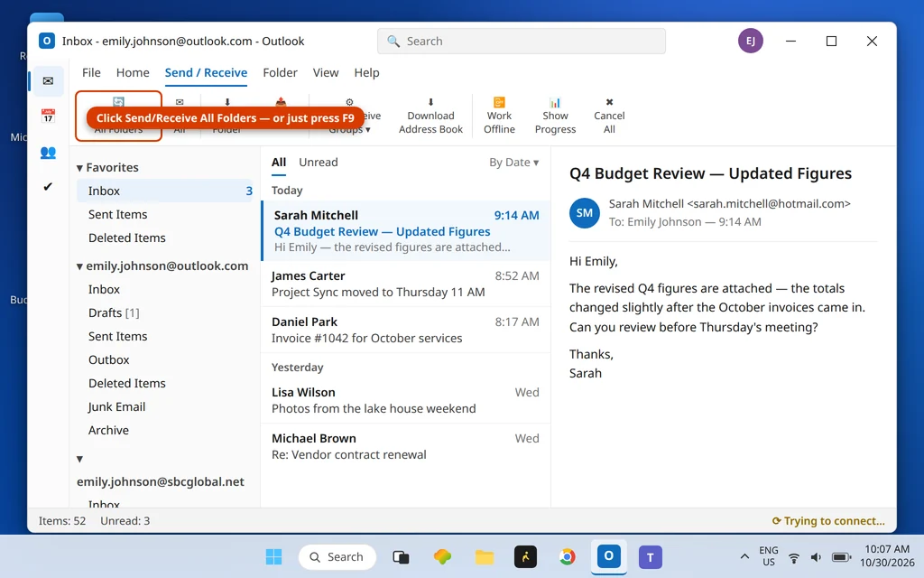
Task: Collapse the emily.johnson@sbcglobal.net account triangle
Action: 79,459
